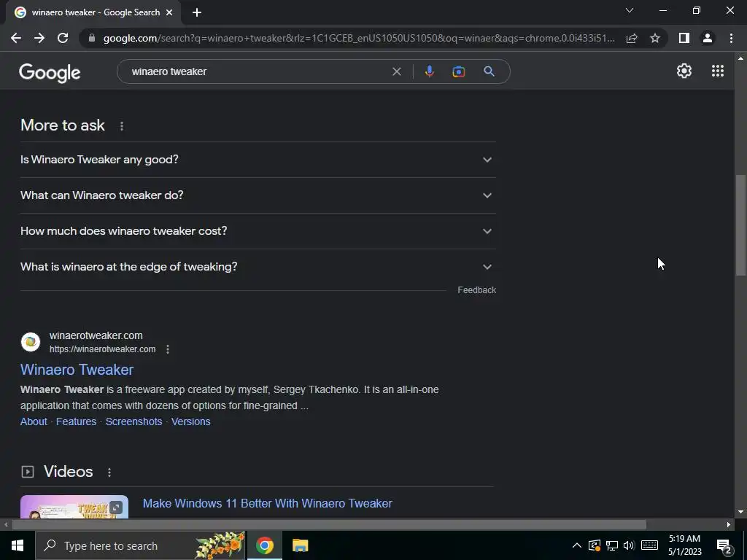Open the clock and calendar flyout
Image resolution: width=747 pixels, height=560 pixels.
click(684, 545)
